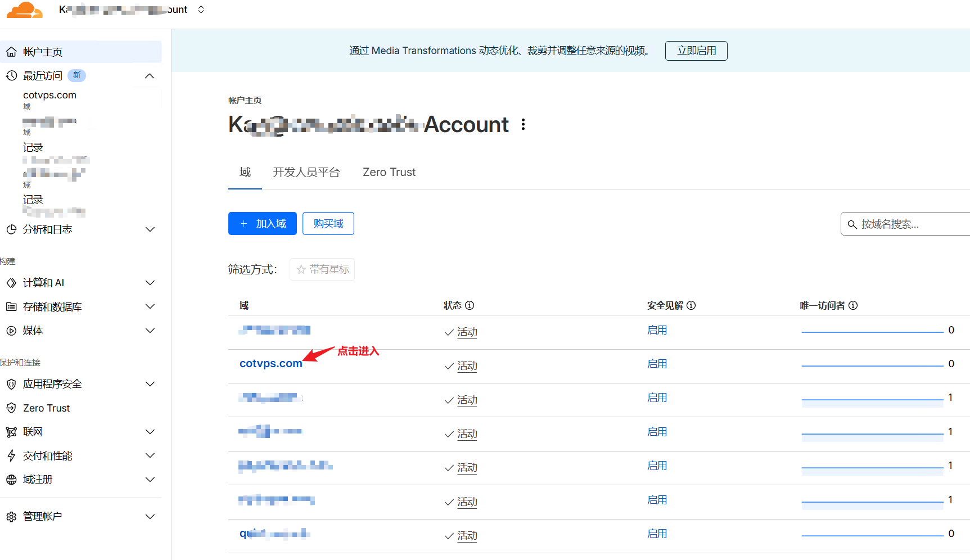Click the info icon beside 安全见解
The image size is (970, 560).
pyautogui.click(x=691, y=305)
